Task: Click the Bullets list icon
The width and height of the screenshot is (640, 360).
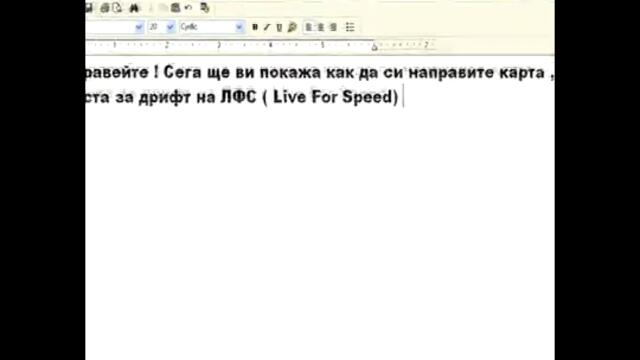Action: 350,27
